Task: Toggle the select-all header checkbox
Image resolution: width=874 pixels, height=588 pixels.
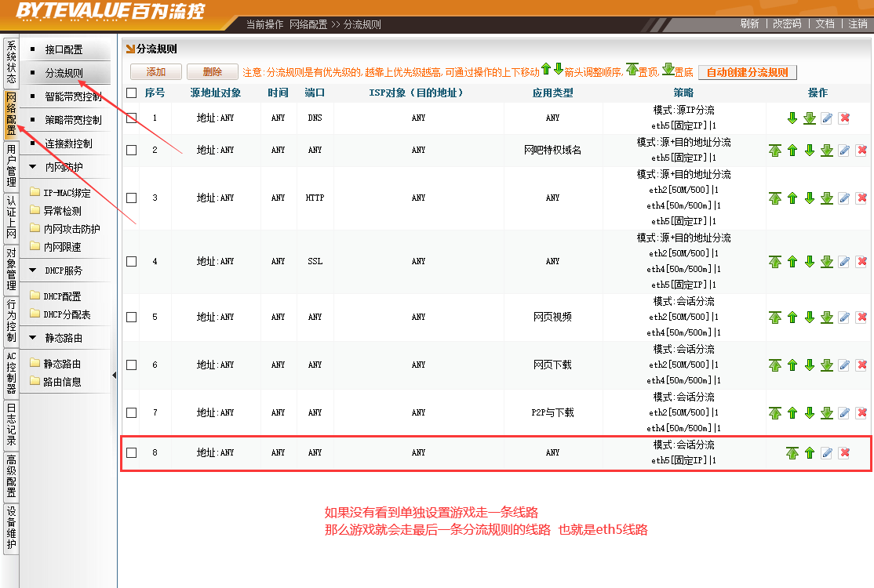Action: [x=132, y=93]
